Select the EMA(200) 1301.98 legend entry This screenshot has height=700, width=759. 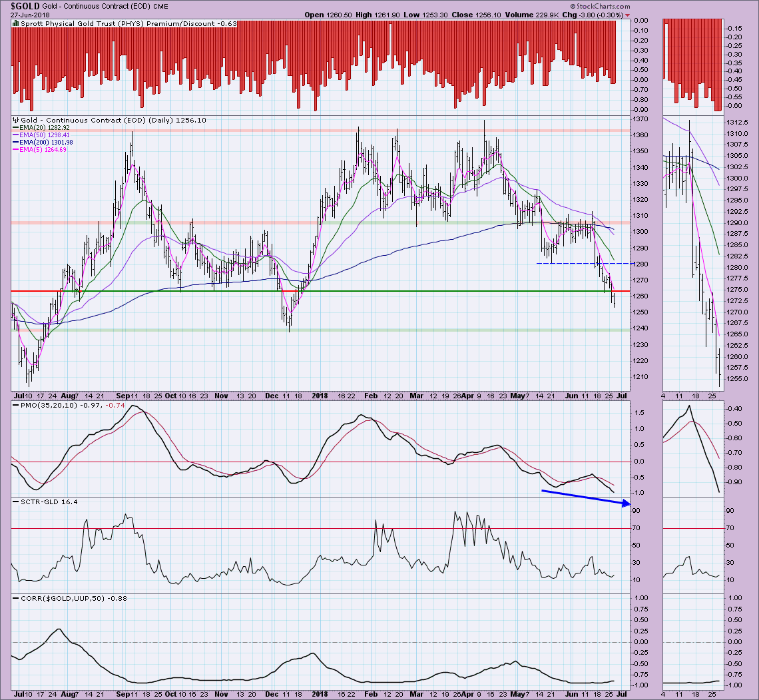click(45, 143)
